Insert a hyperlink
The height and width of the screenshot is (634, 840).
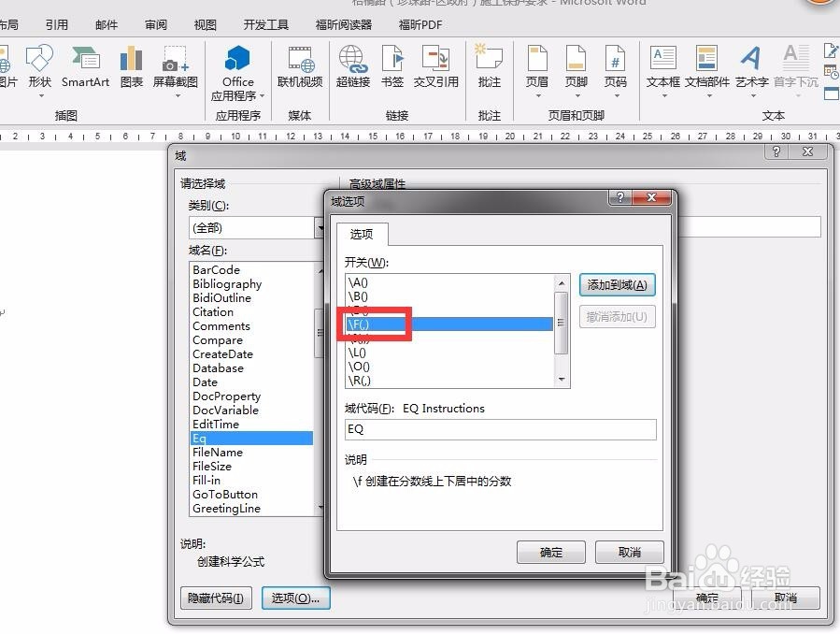[x=352, y=67]
